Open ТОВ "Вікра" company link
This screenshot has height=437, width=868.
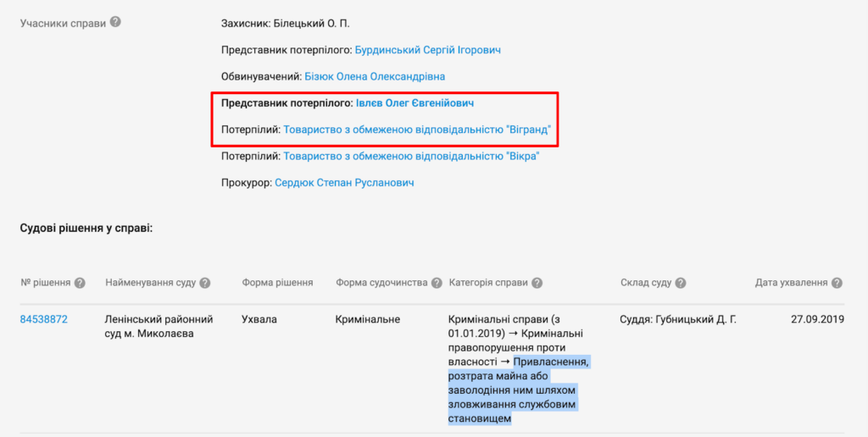coord(411,157)
